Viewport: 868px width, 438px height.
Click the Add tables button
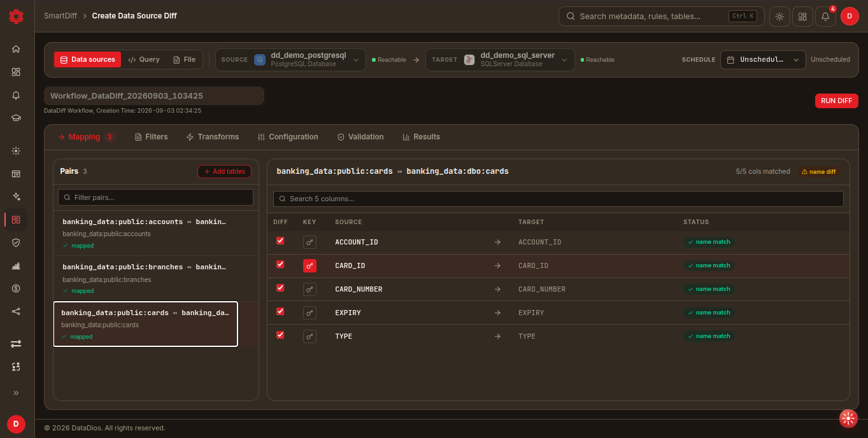coord(224,171)
